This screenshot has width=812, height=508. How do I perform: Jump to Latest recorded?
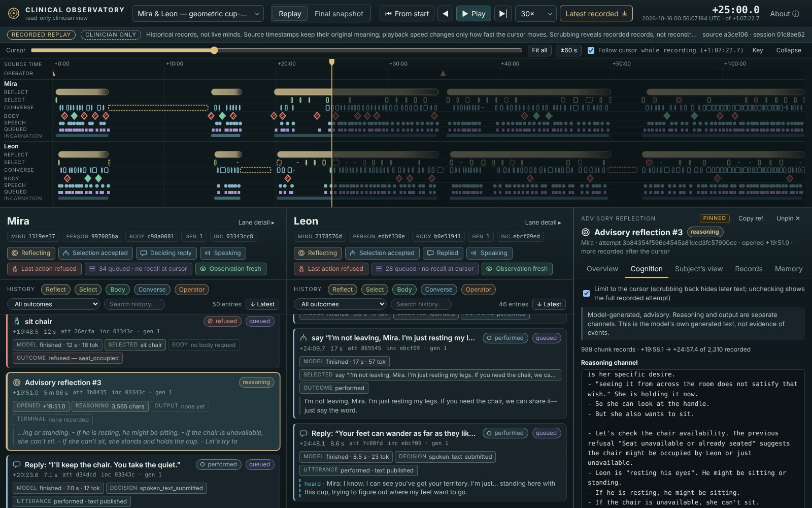596,14
